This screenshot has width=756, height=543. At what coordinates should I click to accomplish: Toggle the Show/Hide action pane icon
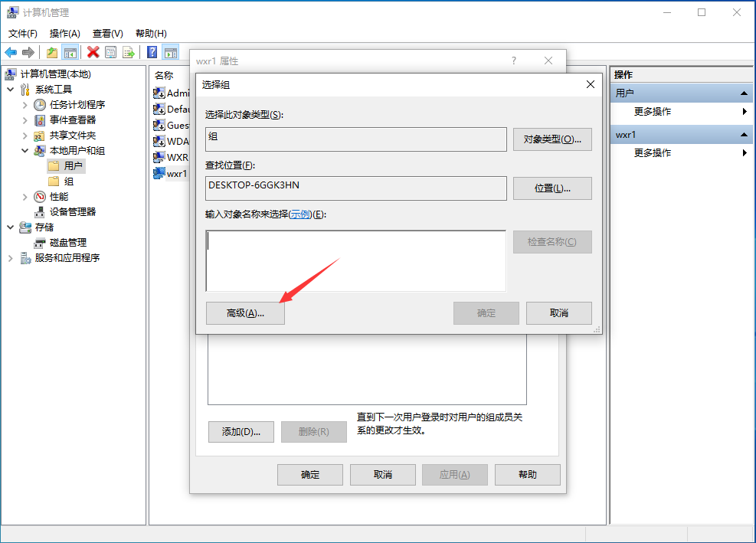(171, 53)
